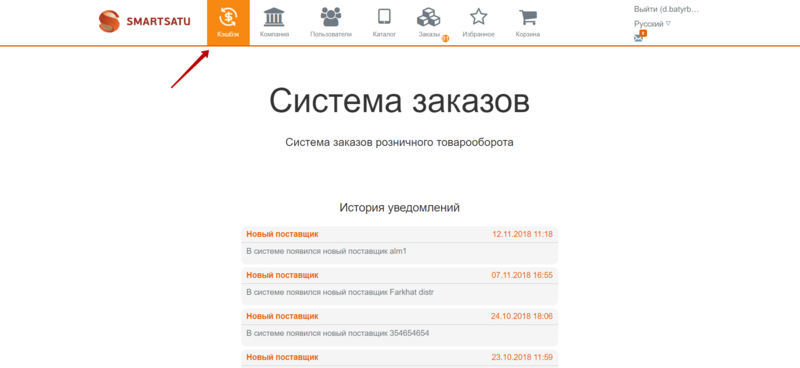
Task: Click subtitle Система заказов розничного товарооборота
Action: coord(399,142)
